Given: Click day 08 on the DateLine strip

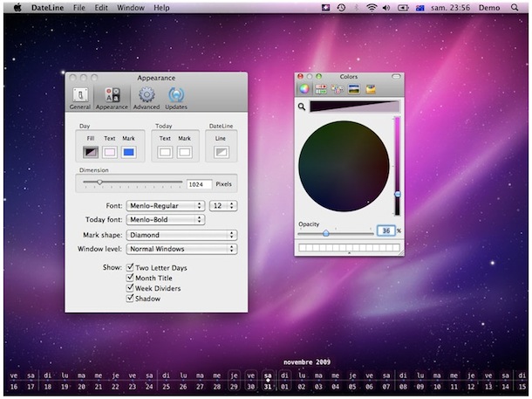Looking at the screenshot, I should click(403, 387).
